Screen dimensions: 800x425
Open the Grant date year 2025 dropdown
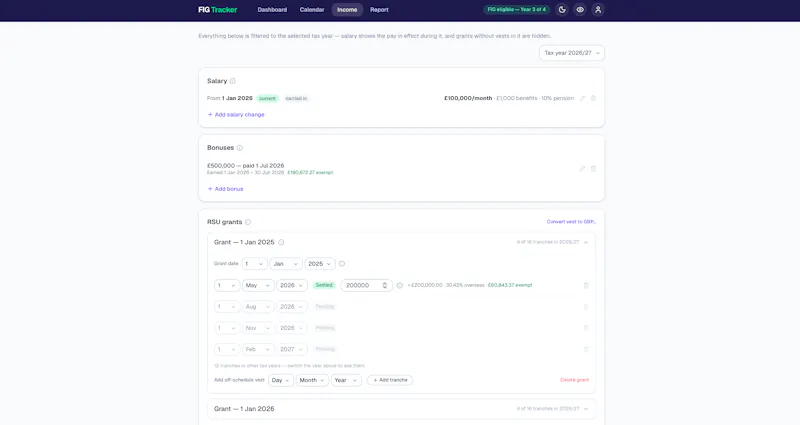tap(320, 264)
